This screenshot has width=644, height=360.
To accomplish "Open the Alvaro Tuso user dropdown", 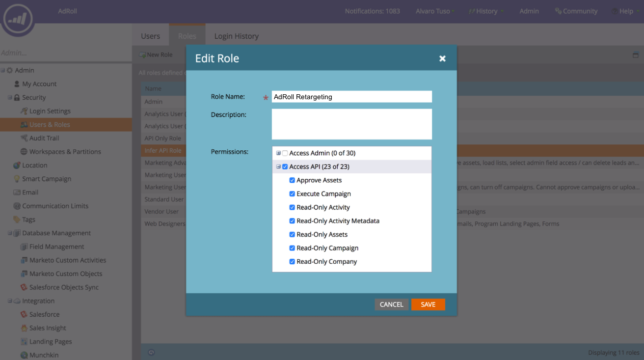I will [x=436, y=11].
